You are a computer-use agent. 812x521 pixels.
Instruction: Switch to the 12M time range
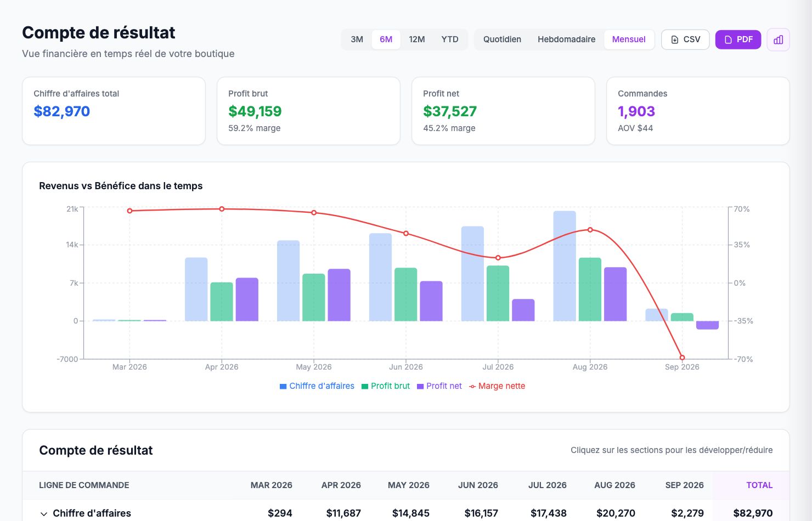[417, 39]
